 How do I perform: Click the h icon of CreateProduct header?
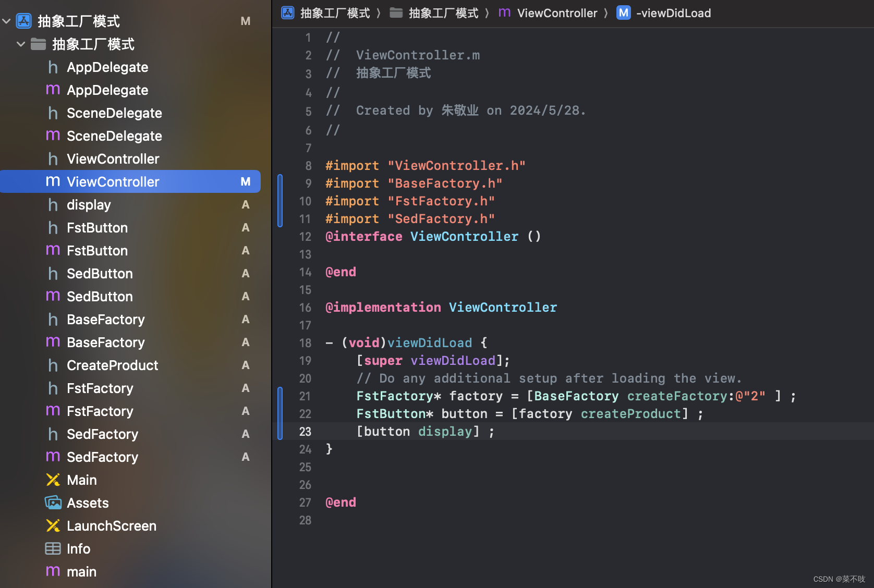(53, 365)
